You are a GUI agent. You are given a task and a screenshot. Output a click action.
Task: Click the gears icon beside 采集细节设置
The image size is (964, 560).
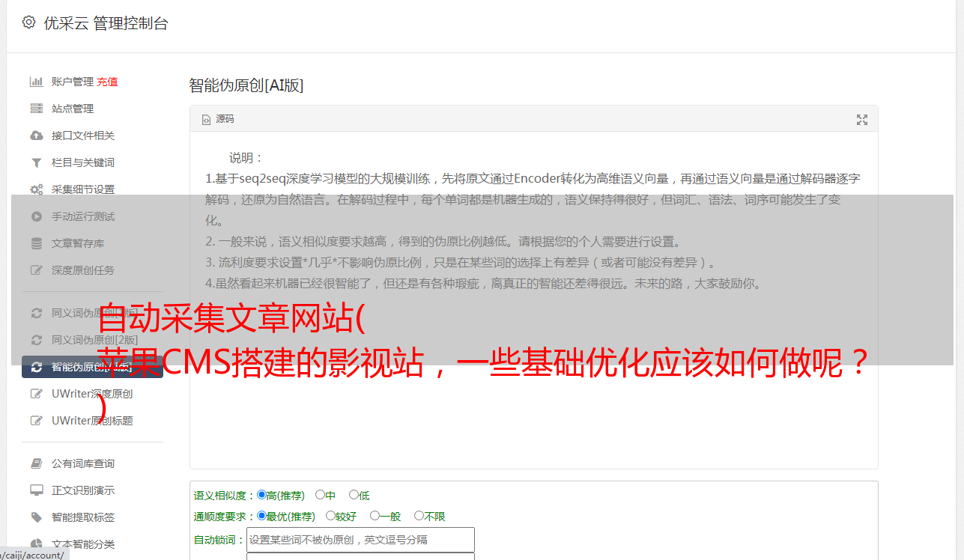pos(36,189)
